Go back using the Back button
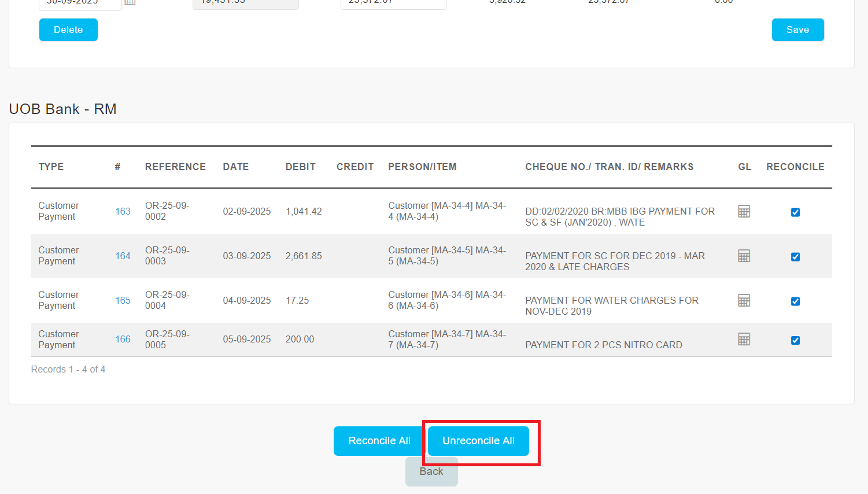Image resolution: width=868 pixels, height=494 pixels. click(x=431, y=472)
